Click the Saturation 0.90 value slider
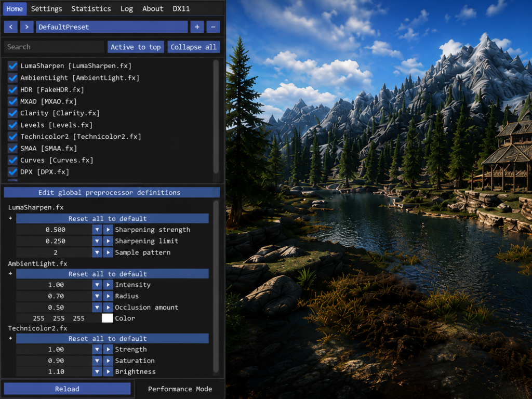Image resolution: width=532 pixels, height=399 pixels. pos(54,361)
